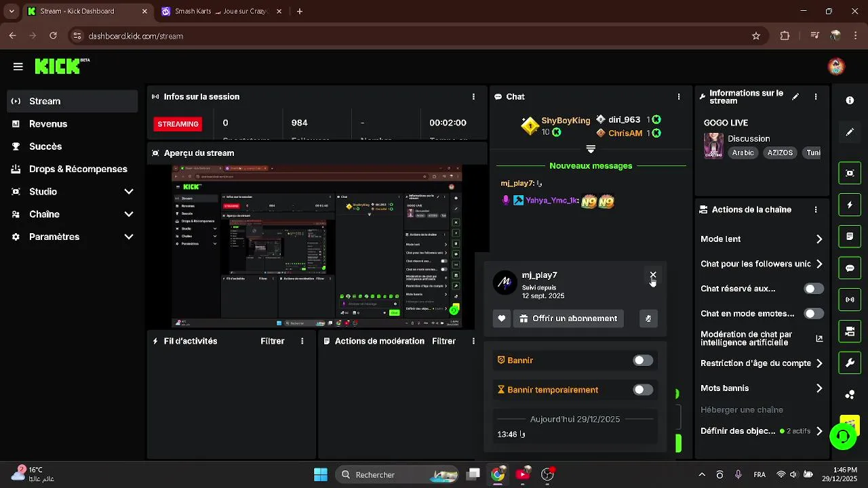This screenshot has height=488, width=868.
Task: Click the chat bubble icon in right sidebar
Action: point(850,268)
